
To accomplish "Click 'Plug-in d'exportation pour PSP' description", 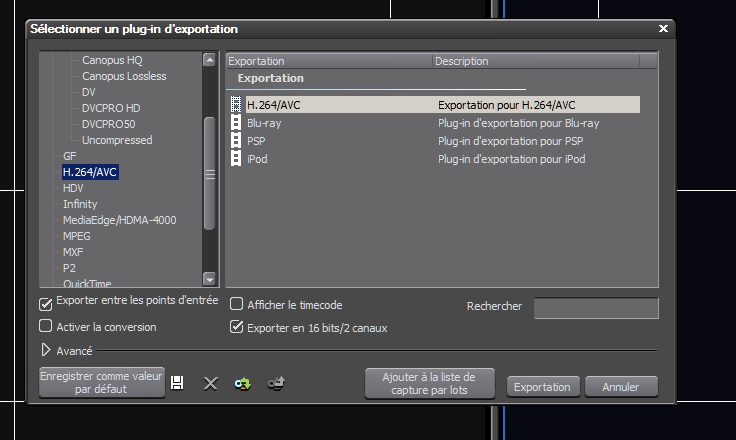I will (x=511, y=141).
